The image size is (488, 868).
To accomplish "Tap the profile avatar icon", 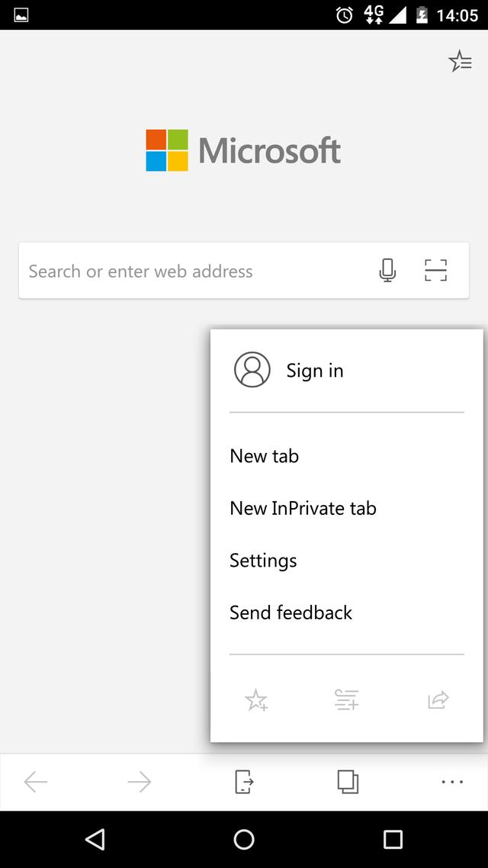I will 252,370.
